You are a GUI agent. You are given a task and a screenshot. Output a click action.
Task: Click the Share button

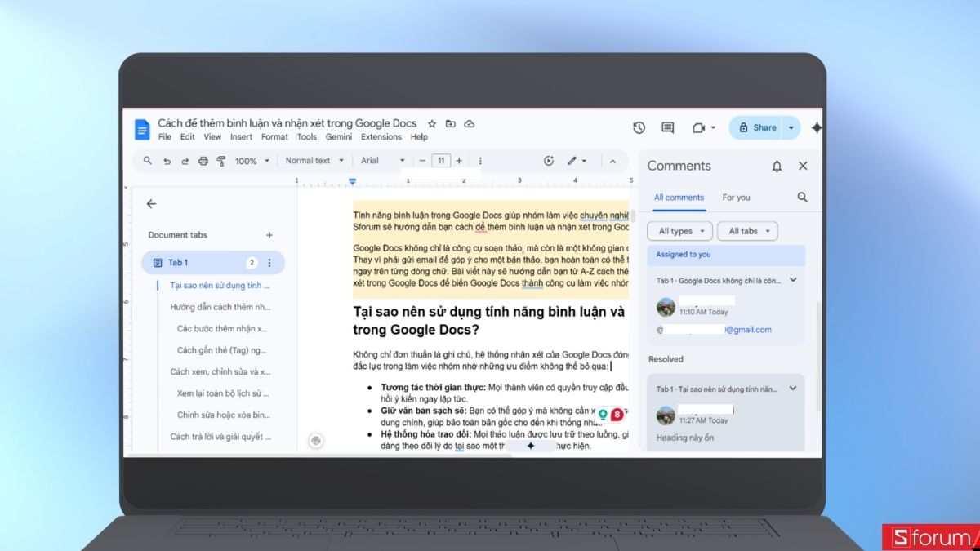click(757, 128)
